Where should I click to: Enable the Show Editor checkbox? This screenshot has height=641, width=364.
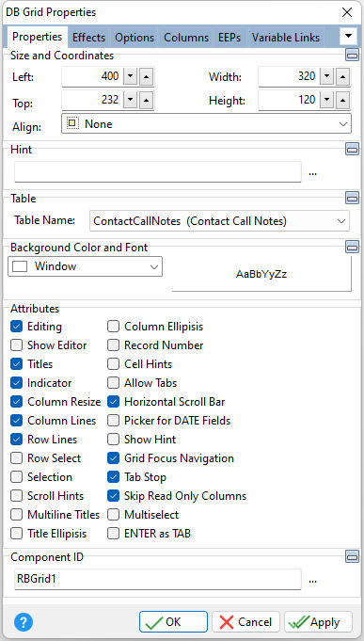click(16, 345)
